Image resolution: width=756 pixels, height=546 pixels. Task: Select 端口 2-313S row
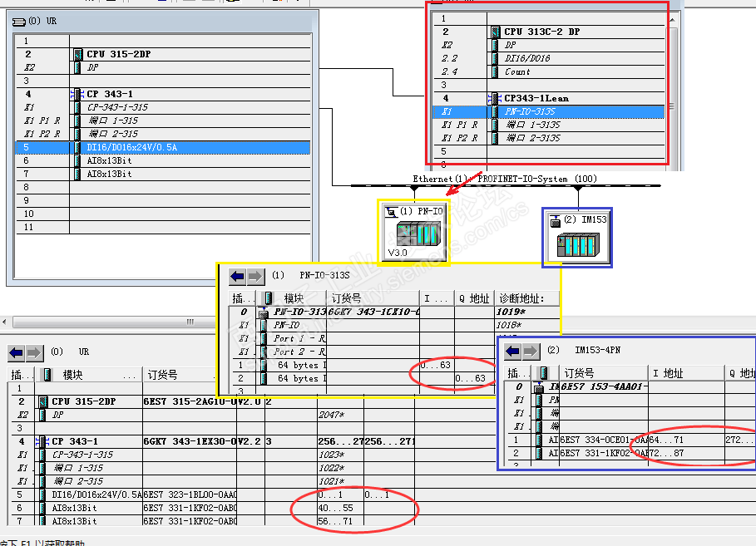[549, 138]
